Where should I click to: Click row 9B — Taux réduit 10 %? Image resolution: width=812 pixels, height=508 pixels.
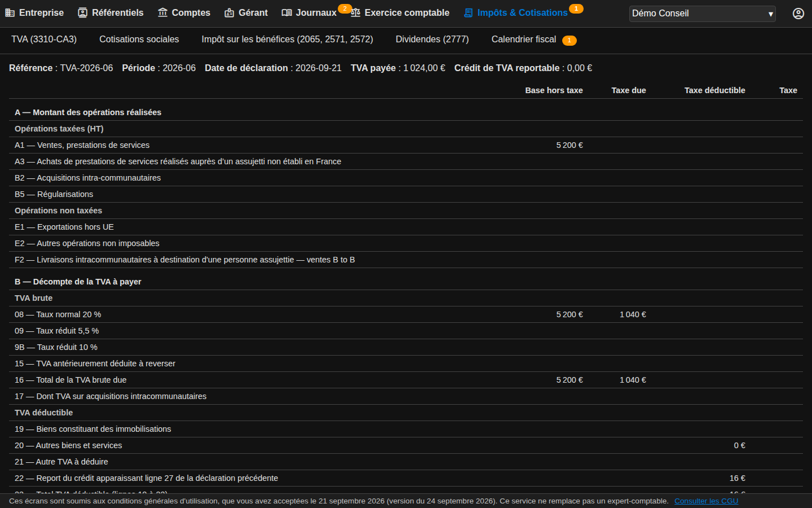(406, 347)
